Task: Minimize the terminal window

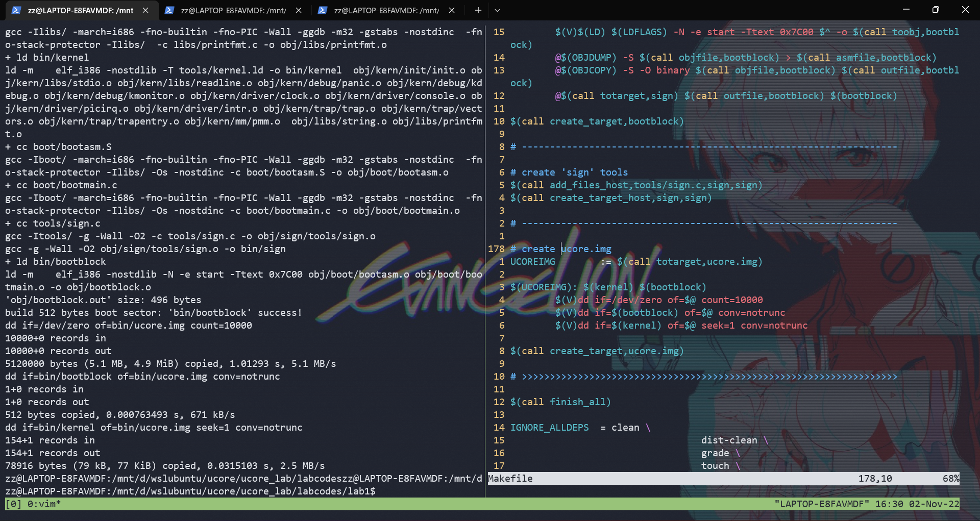Action: (x=906, y=9)
